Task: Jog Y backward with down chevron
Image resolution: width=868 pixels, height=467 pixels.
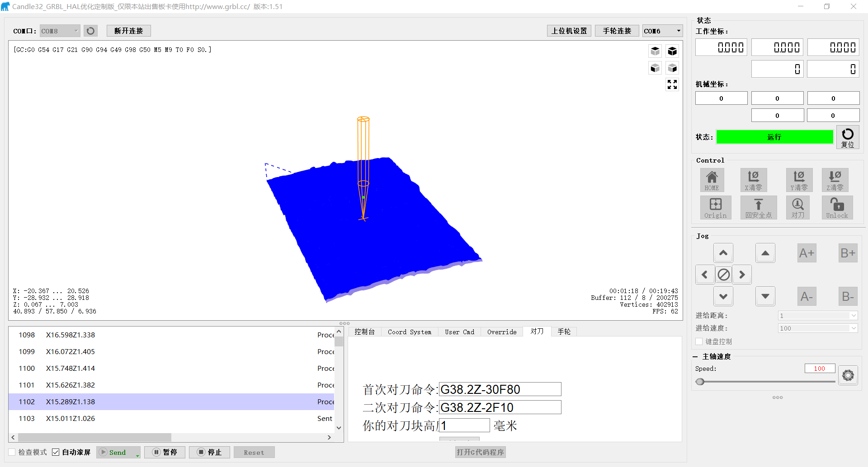Action: click(723, 296)
